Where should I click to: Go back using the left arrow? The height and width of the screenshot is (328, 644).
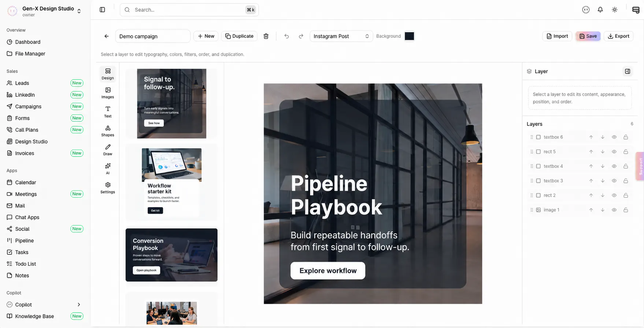(x=107, y=36)
